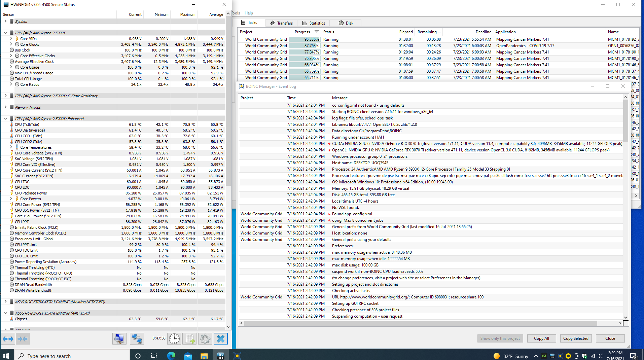The image size is (644, 360).
Task: Select 'opng: Max 8 concurrent jobs' log line
Action: coord(431,220)
